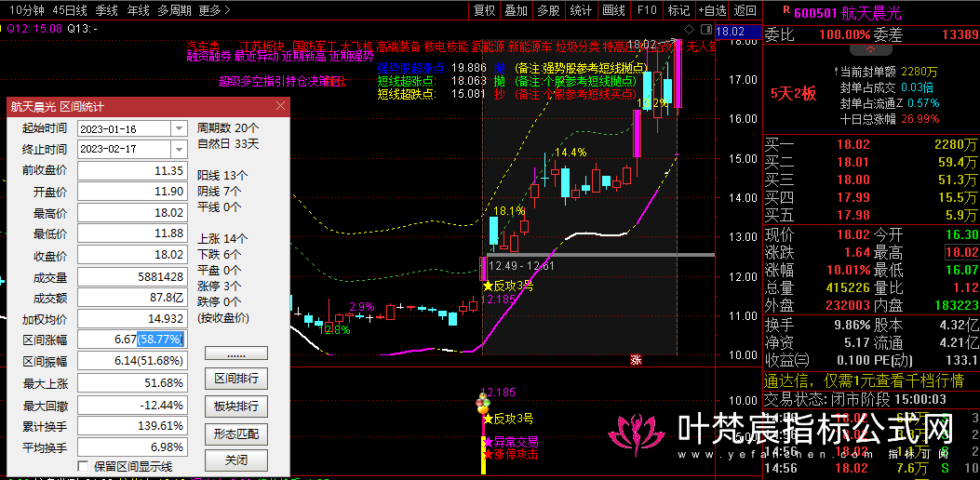Viewport: 980px width, 480px height.
Task: Click the red R marker beside stock code
Action: click(785, 10)
